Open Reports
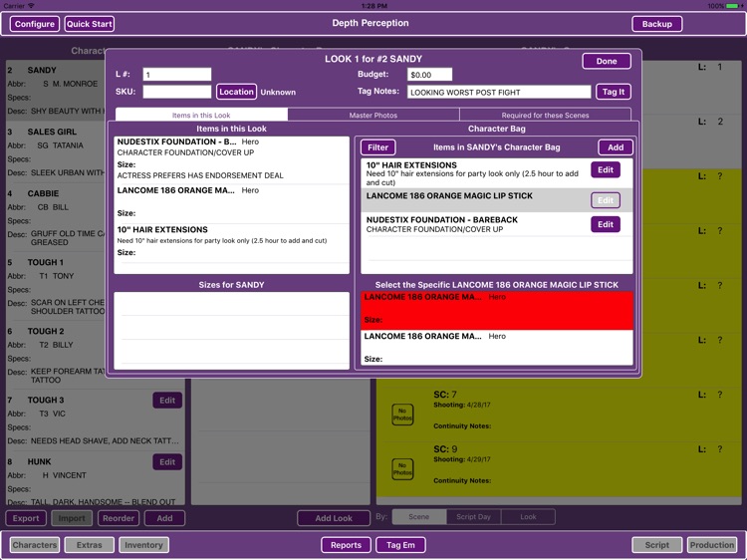The height and width of the screenshot is (560, 747). 346,545
